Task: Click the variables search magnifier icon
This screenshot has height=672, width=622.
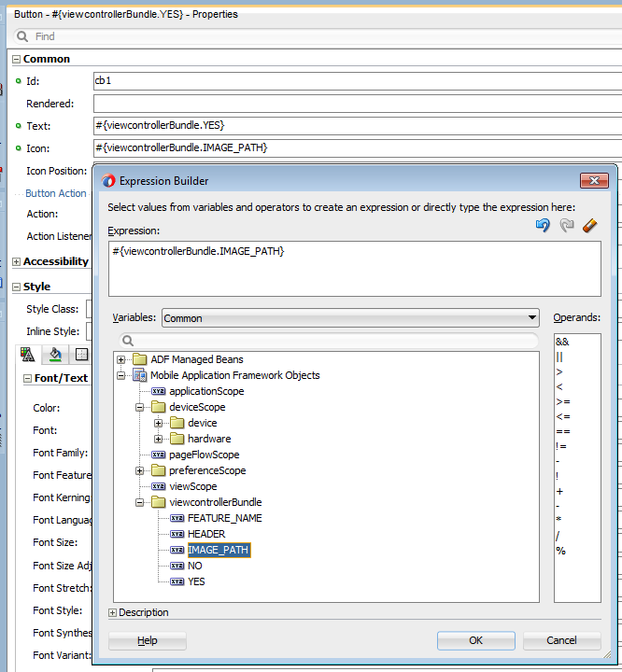Action: click(x=128, y=341)
